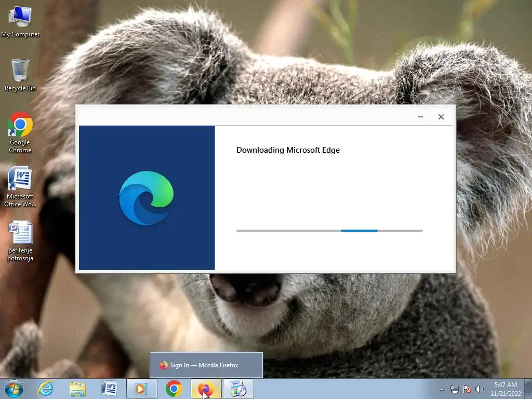Select the Microsoft Office Word desktop shortcut
This screenshot has height=399, width=532.
(20, 187)
